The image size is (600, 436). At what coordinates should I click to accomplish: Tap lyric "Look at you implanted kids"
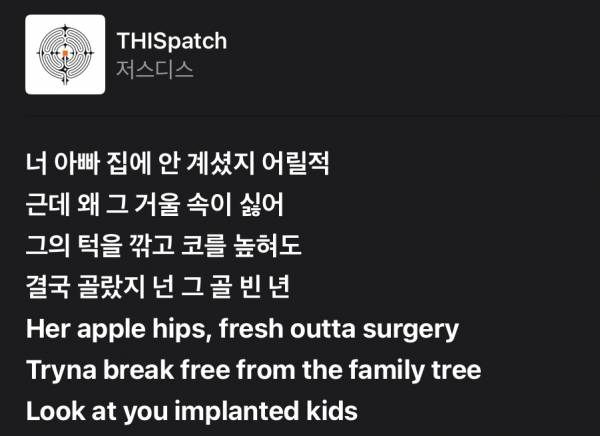pyautogui.click(x=191, y=411)
